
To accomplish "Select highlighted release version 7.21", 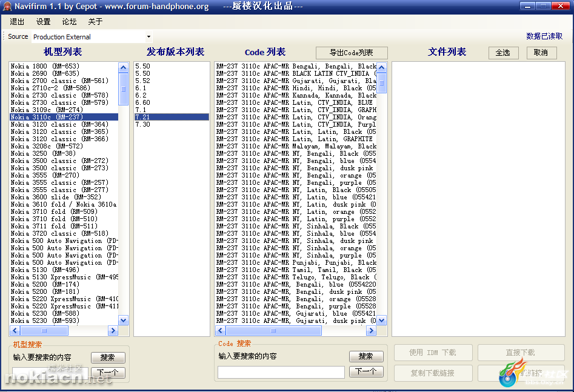I will click(172, 117).
